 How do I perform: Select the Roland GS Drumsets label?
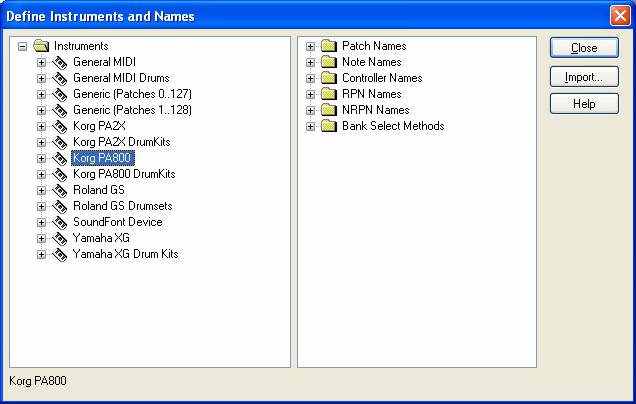[122, 206]
